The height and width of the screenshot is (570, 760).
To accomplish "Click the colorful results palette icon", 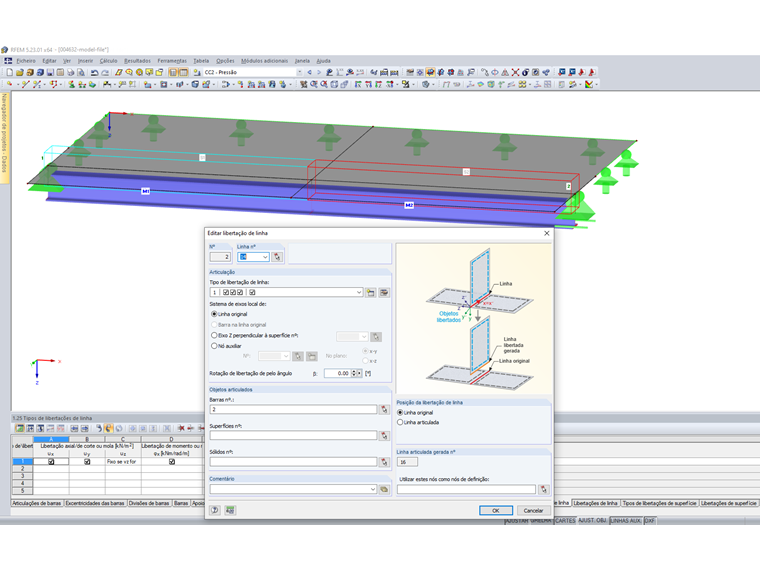I will click(x=589, y=84).
